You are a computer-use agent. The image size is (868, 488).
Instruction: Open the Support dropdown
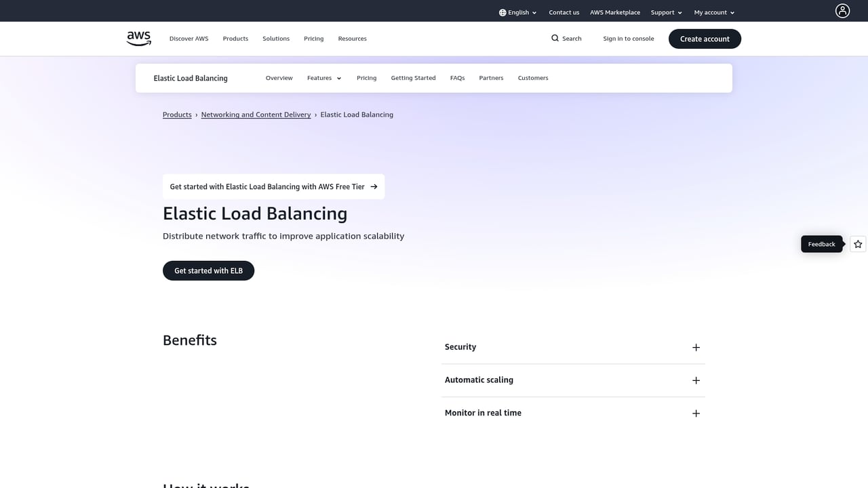point(665,12)
